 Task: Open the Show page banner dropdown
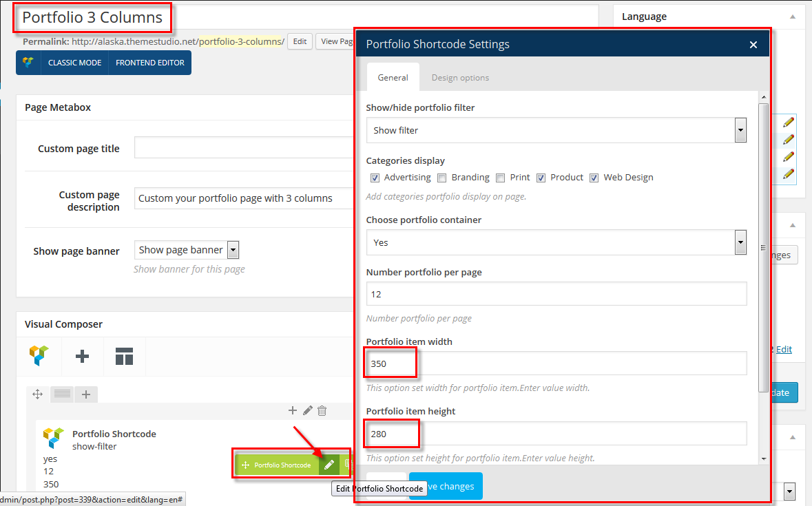coord(187,250)
